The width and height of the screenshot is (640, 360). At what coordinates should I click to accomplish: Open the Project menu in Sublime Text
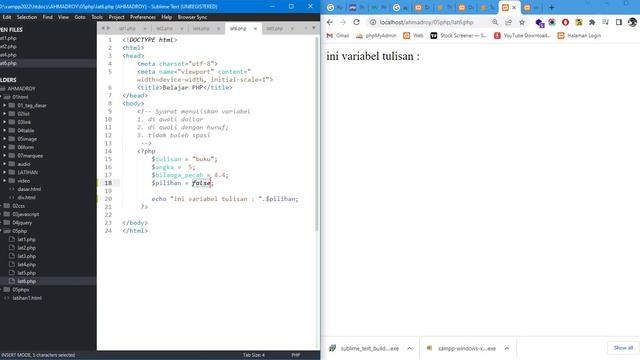coord(116,17)
